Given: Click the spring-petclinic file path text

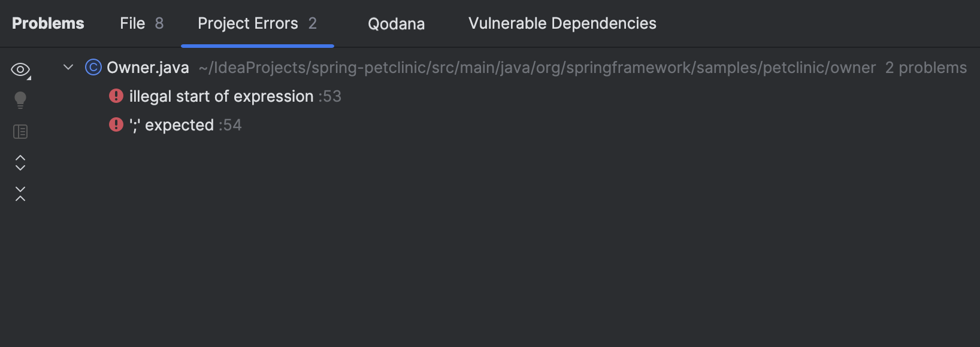Looking at the screenshot, I should coord(536,68).
